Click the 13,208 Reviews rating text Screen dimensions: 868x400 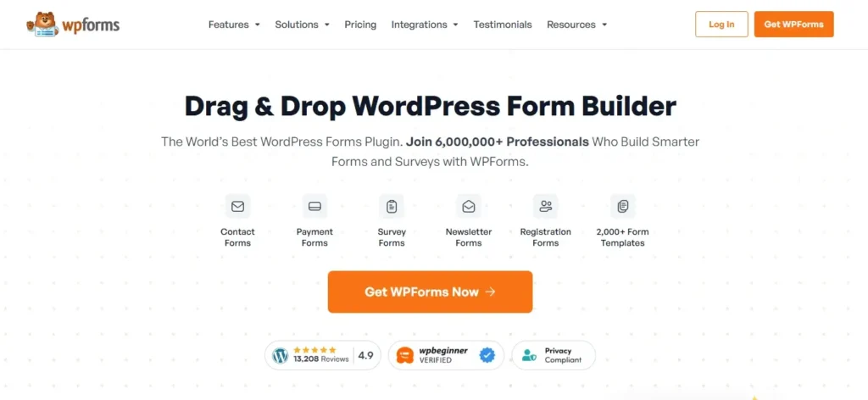(x=321, y=359)
